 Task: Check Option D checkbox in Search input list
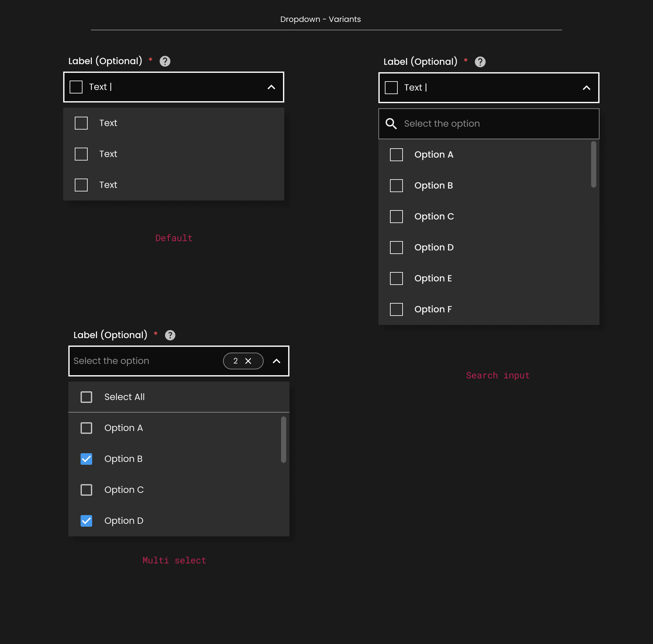[396, 248]
